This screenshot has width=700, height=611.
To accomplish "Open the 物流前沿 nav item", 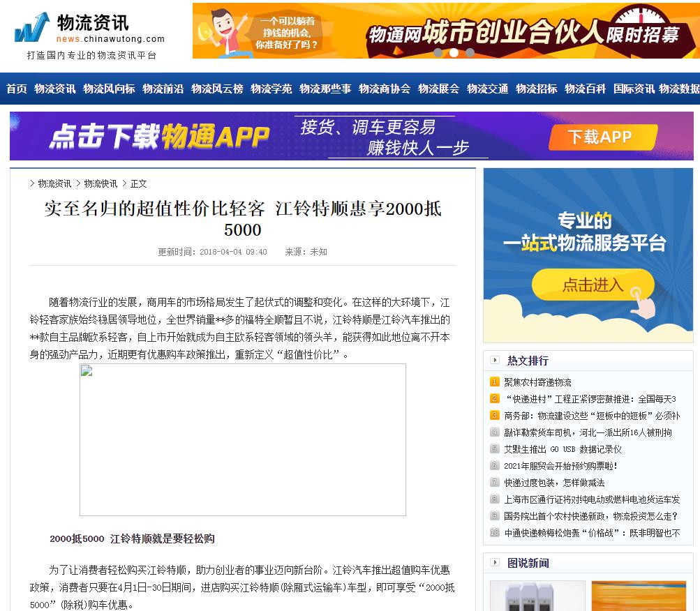I will pyautogui.click(x=163, y=89).
